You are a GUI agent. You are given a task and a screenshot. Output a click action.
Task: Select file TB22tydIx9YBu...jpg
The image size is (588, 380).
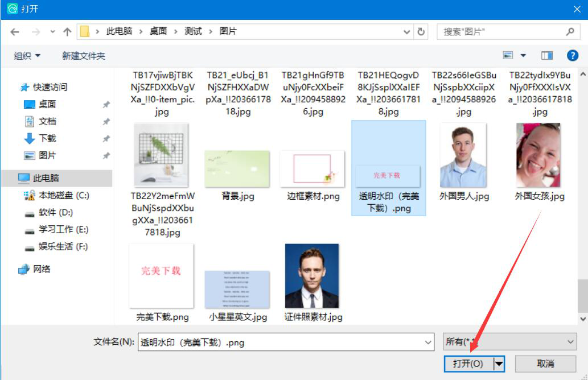point(540,93)
